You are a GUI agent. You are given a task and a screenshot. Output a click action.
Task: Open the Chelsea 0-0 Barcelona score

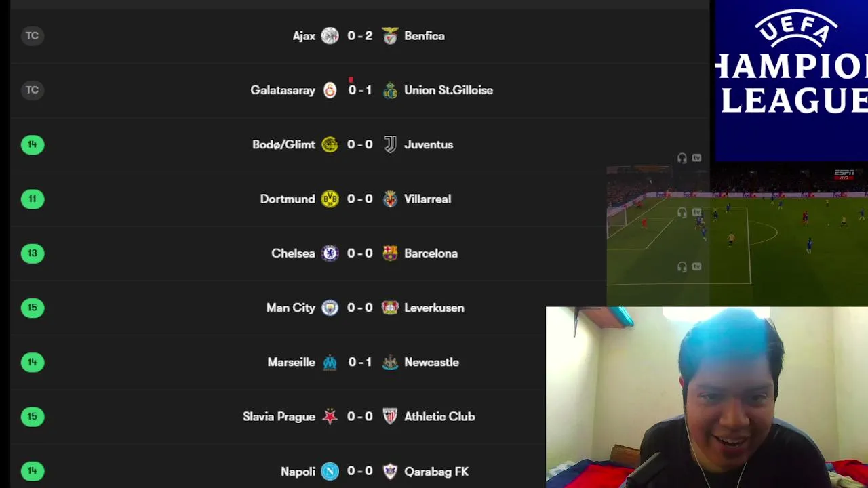(x=360, y=253)
